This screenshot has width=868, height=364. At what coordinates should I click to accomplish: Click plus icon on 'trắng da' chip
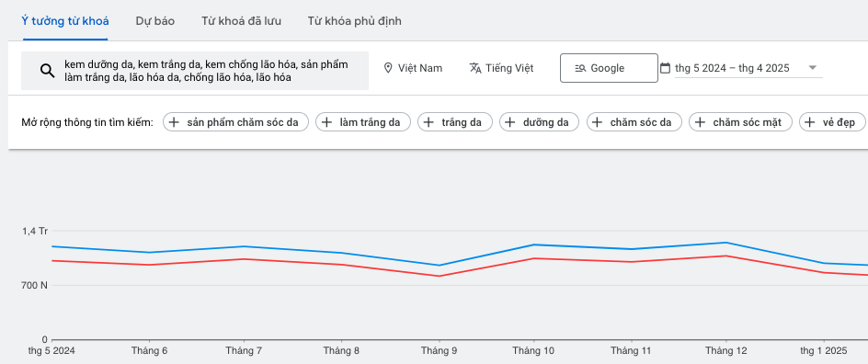(x=428, y=122)
